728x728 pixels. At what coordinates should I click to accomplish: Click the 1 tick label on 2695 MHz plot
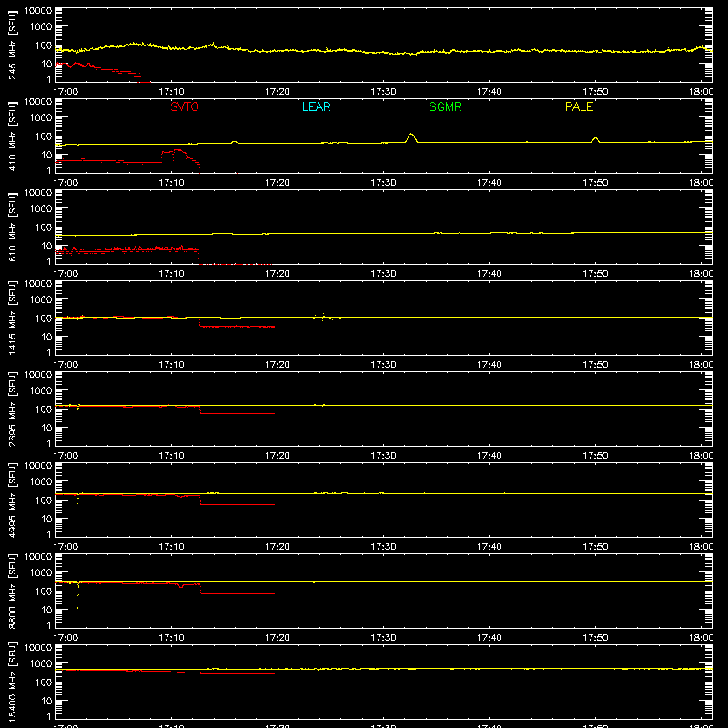(x=49, y=443)
